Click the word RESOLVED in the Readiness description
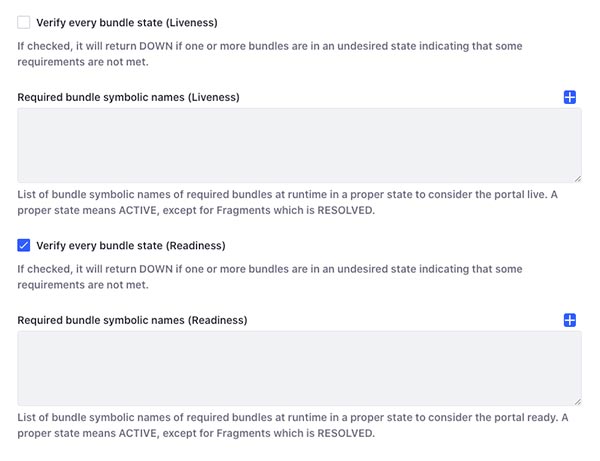 pyautogui.click(x=345, y=433)
